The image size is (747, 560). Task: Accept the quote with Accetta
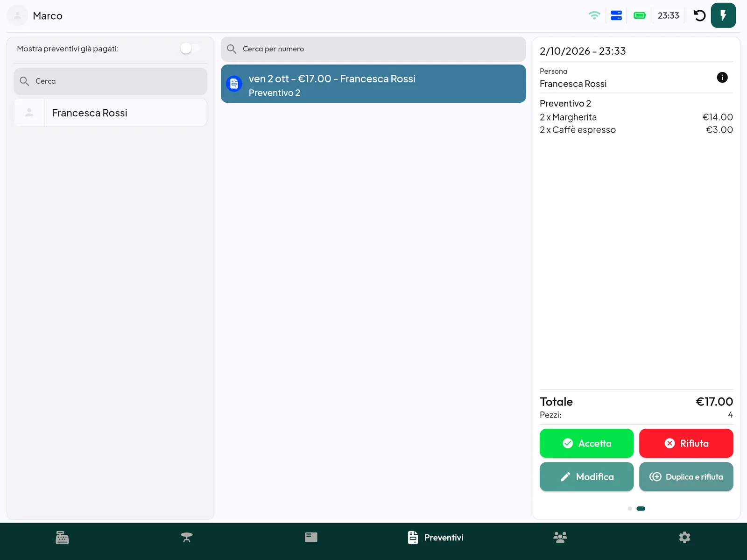pyautogui.click(x=586, y=443)
